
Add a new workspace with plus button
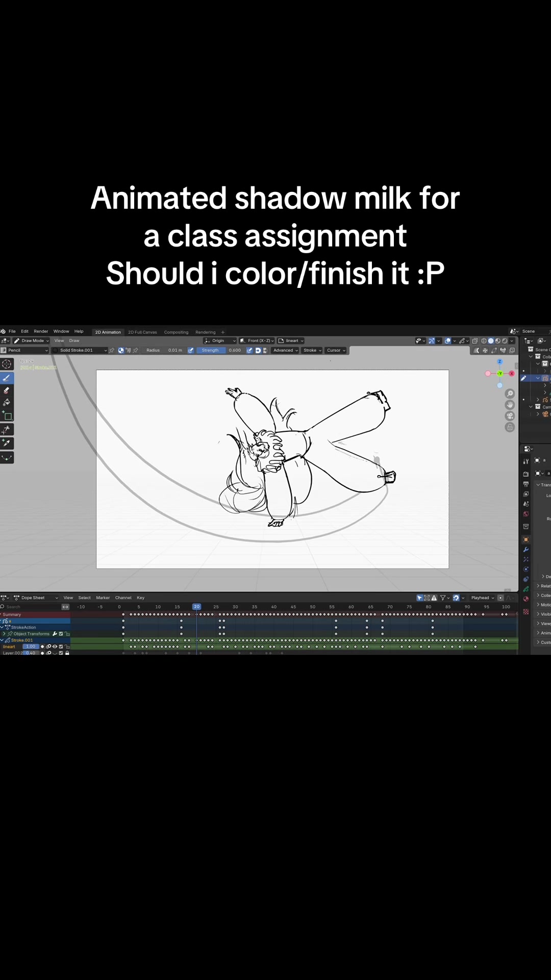coord(223,332)
